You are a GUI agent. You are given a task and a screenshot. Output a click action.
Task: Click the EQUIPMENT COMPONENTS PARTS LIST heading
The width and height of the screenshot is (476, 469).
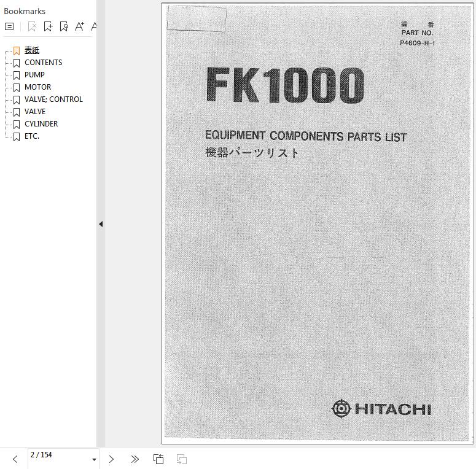pyautogui.click(x=306, y=136)
